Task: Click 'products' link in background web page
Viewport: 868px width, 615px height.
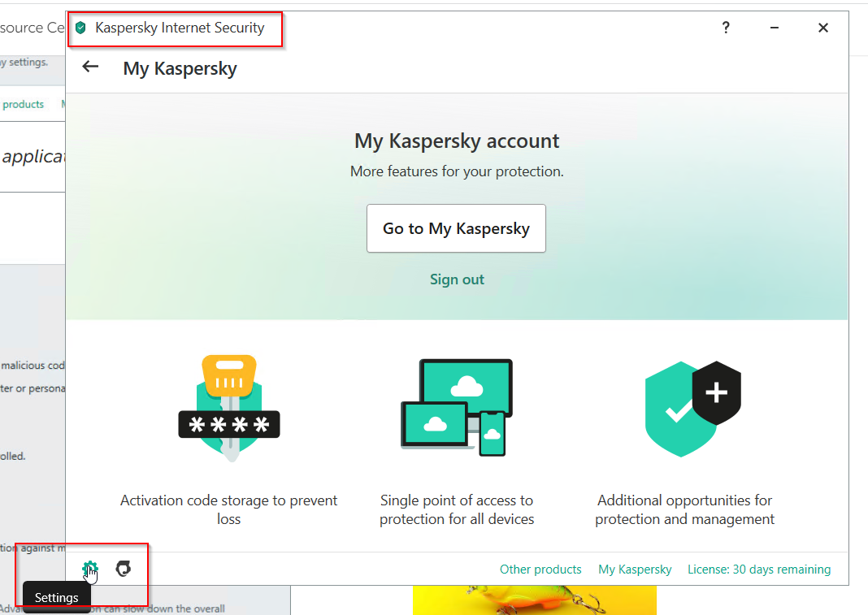Action: 23,104
